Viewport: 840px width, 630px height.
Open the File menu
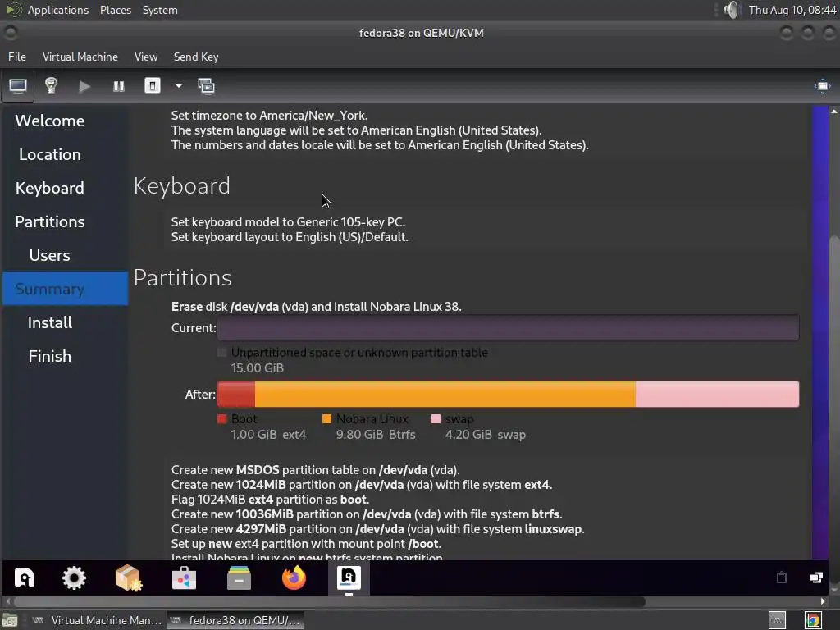17,57
